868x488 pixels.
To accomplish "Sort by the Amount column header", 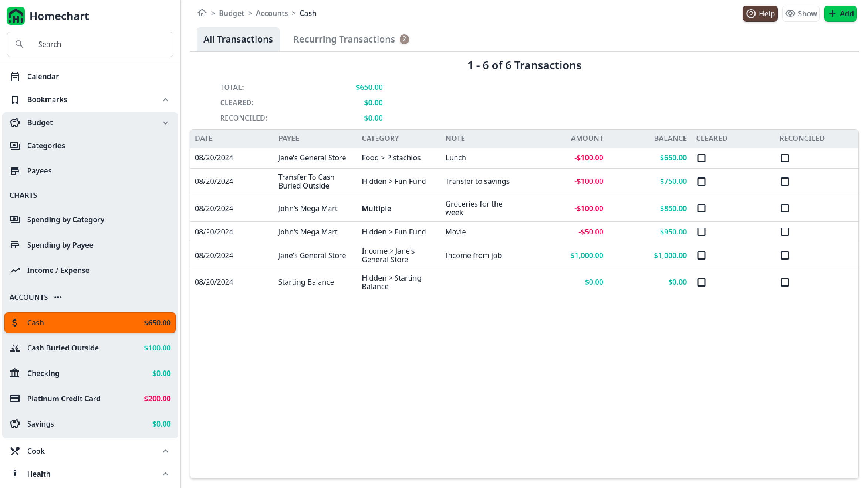I will click(x=587, y=138).
